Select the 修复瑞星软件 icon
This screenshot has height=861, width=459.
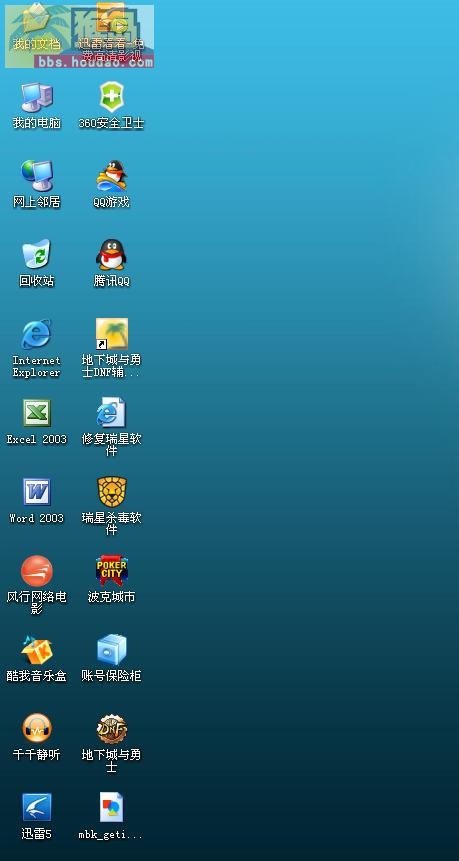tap(111, 413)
